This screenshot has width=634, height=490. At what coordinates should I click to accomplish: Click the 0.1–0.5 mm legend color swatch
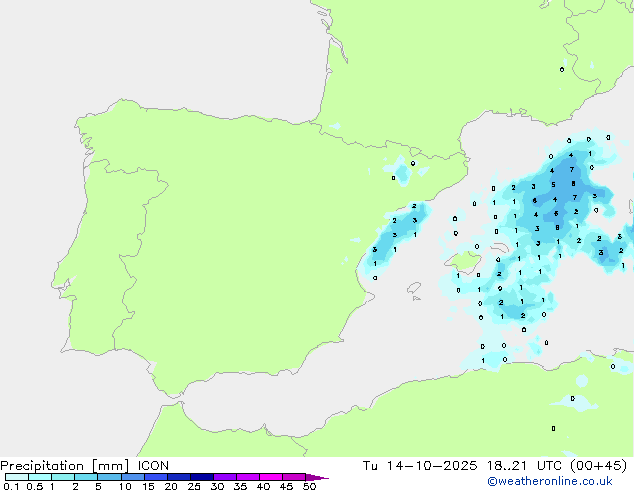click(17, 477)
